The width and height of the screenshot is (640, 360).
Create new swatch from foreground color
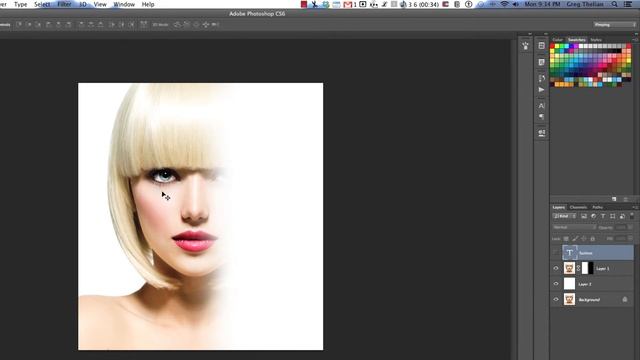pos(614,199)
